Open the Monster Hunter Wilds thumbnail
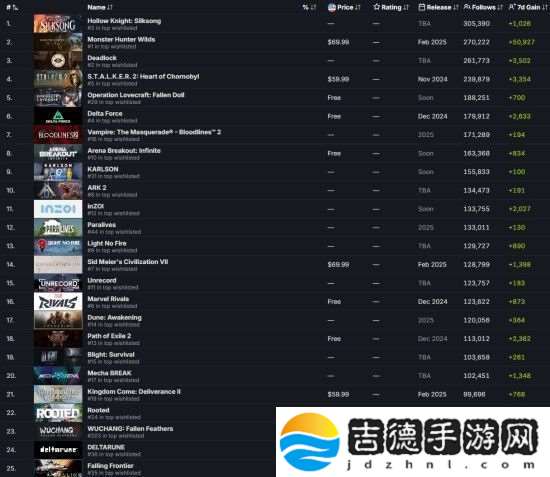Viewport: 550px width, 477px height. tap(58, 42)
